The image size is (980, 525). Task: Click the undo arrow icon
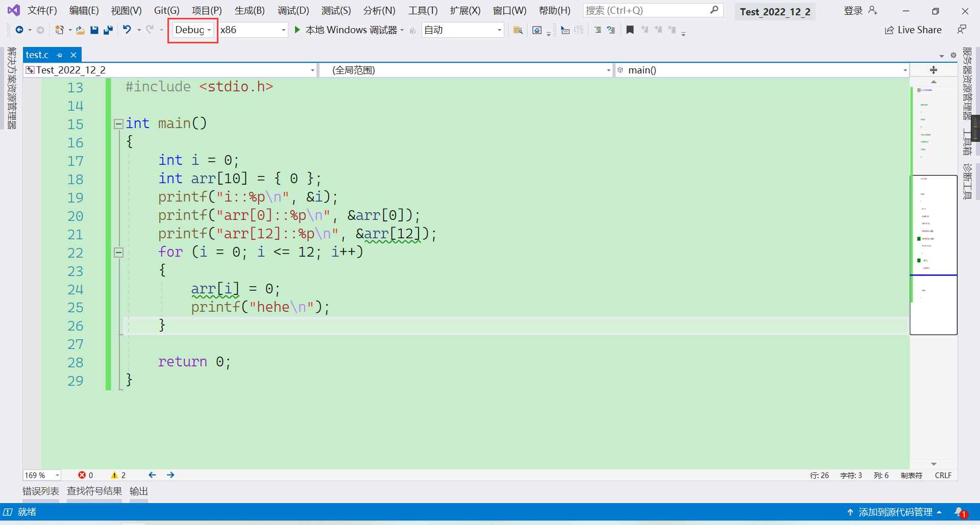[x=127, y=30]
